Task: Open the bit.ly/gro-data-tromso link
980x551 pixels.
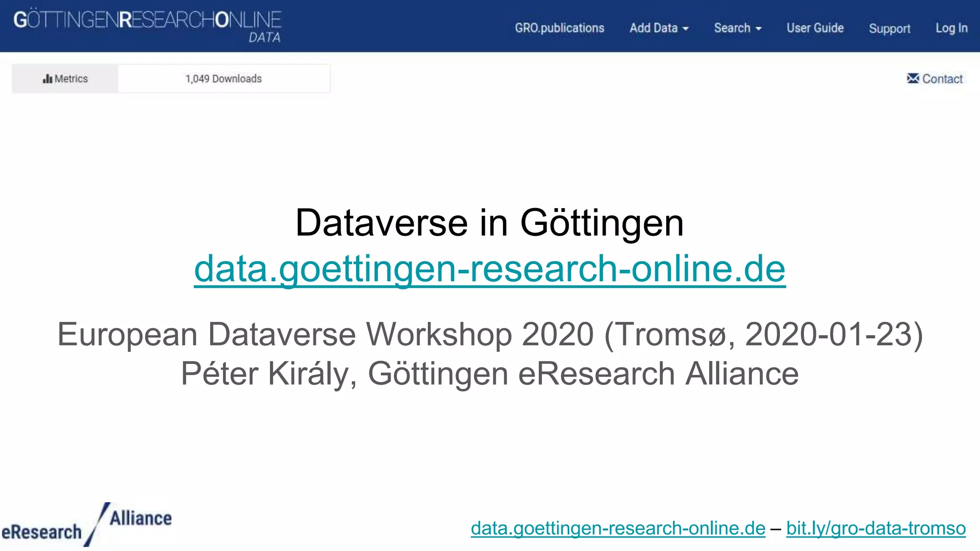Action: click(876, 528)
